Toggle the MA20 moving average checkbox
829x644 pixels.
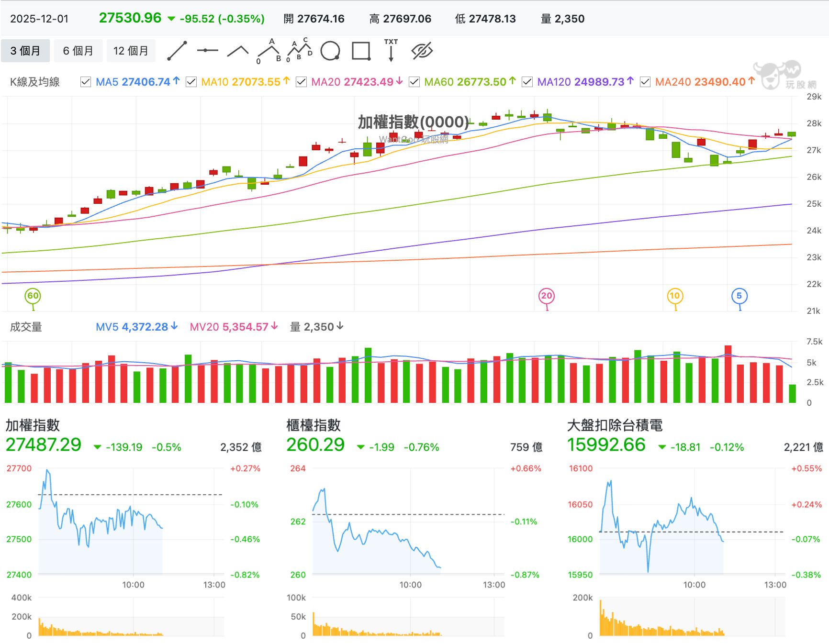click(301, 82)
